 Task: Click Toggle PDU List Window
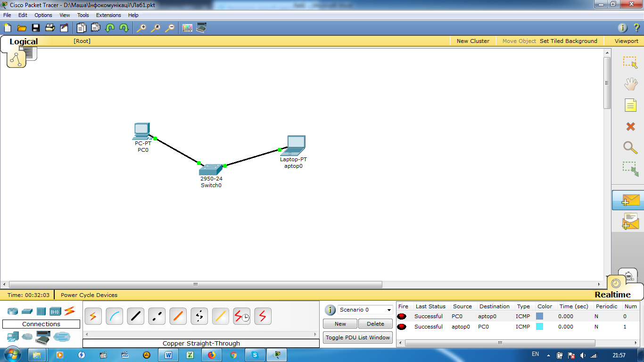tap(358, 337)
